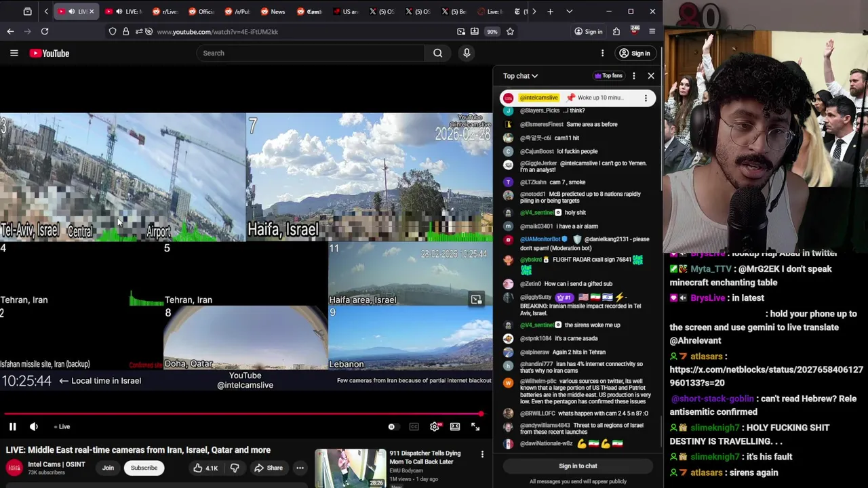The image size is (868, 488).
Task: Open the video settings gear
Action: point(435,426)
